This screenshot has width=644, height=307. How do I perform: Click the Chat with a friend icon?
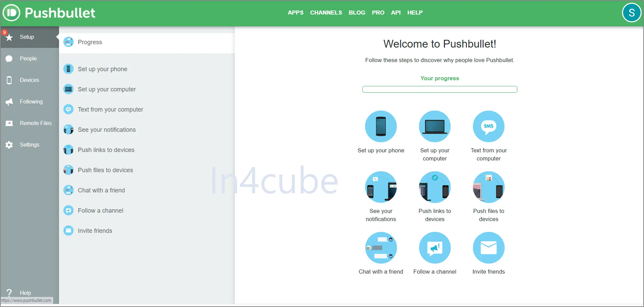[381, 249]
